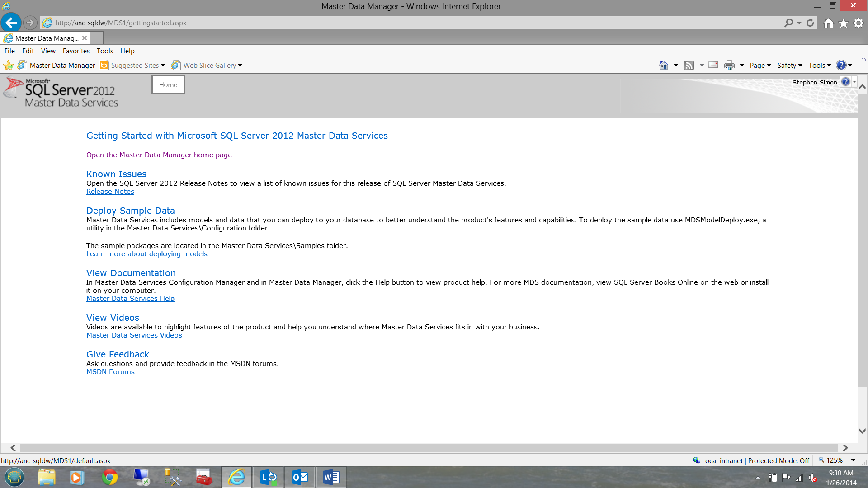Image resolution: width=868 pixels, height=488 pixels.
Task: Click the Home button on MDS page
Action: click(x=168, y=84)
